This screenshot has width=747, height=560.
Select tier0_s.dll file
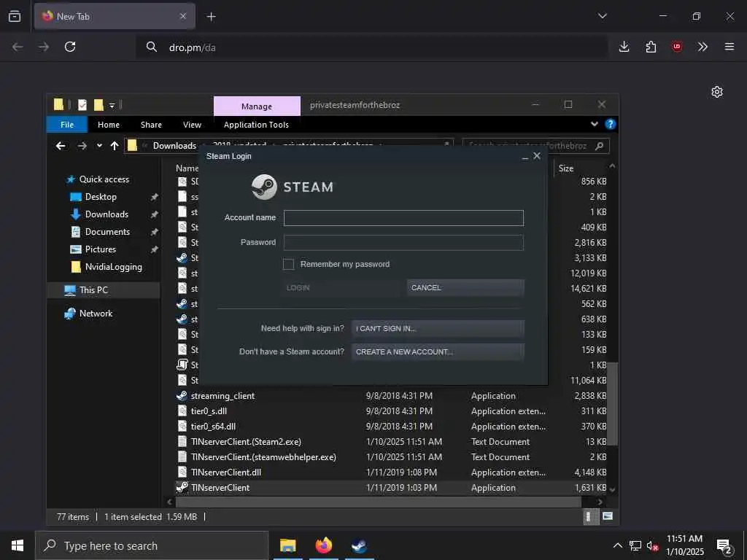(x=209, y=411)
